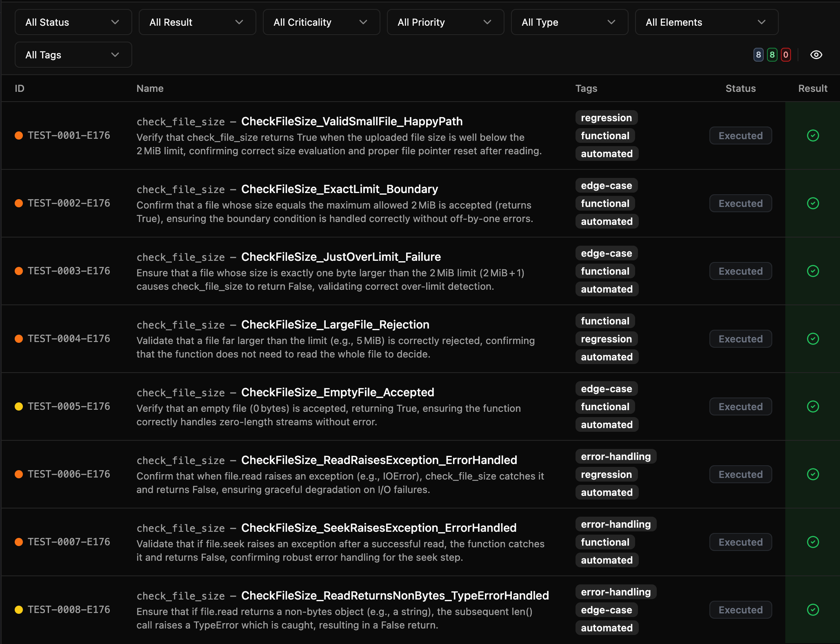This screenshot has width=840, height=644.
Task: Click passed result icon for TEST-0005-E176
Action: click(813, 406)
